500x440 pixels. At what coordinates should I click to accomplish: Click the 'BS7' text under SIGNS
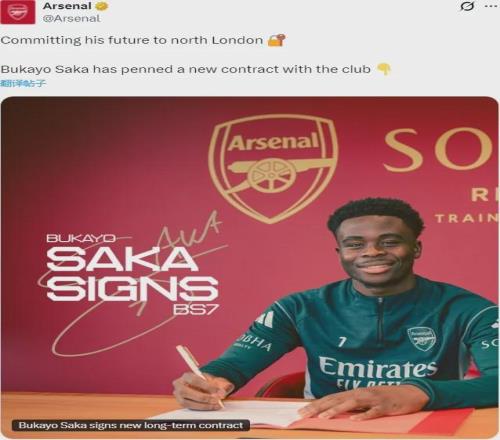pyautogui.click(x=196, y=309)
